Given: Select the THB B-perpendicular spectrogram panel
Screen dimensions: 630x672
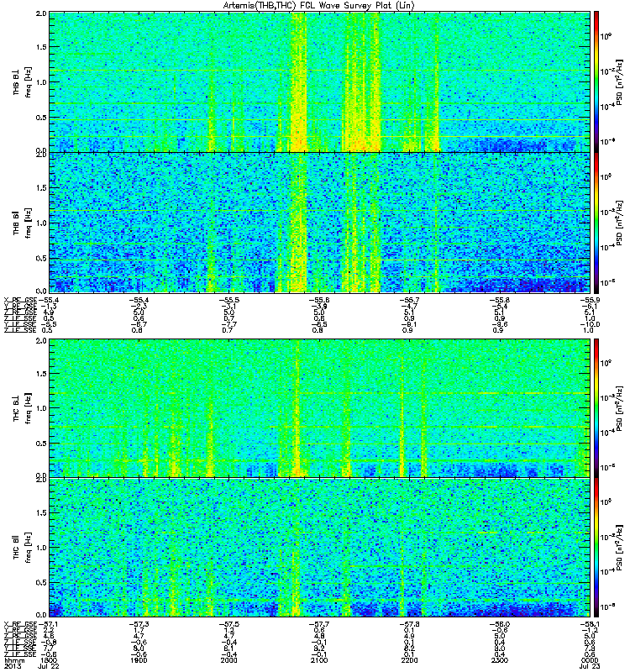Looking at the screenshot, I should coord(319,81).
